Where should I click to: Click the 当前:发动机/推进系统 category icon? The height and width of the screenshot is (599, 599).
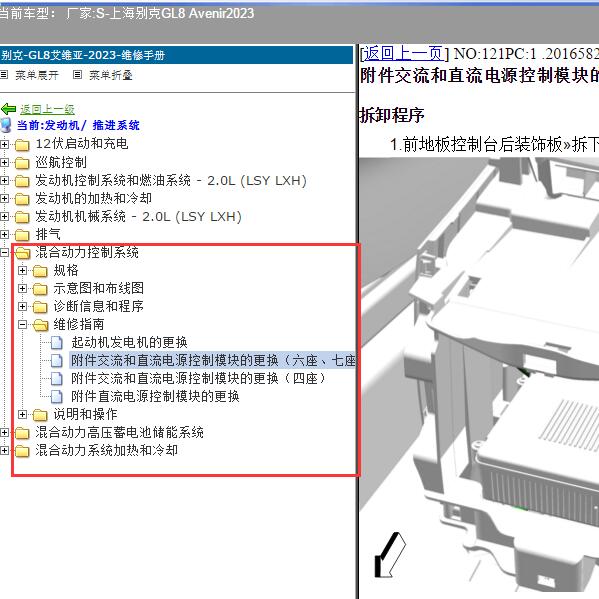pyautogui.click(x=6, y=125)
